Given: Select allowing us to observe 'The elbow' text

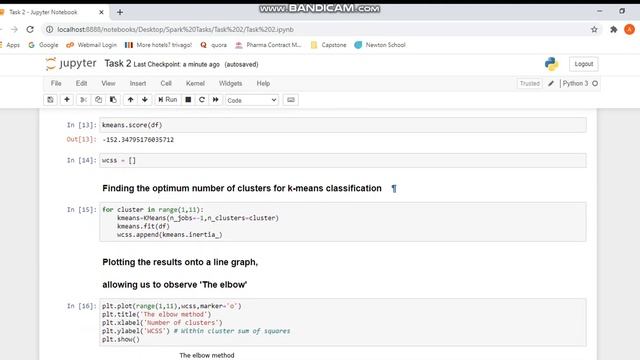Looking at the screenshot, I should click(175, 284).
